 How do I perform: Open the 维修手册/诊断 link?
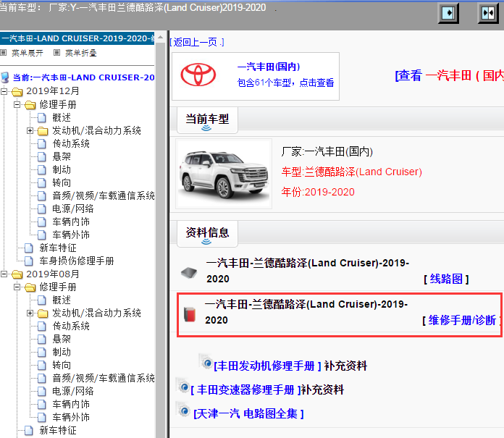[x=461, y=320]
